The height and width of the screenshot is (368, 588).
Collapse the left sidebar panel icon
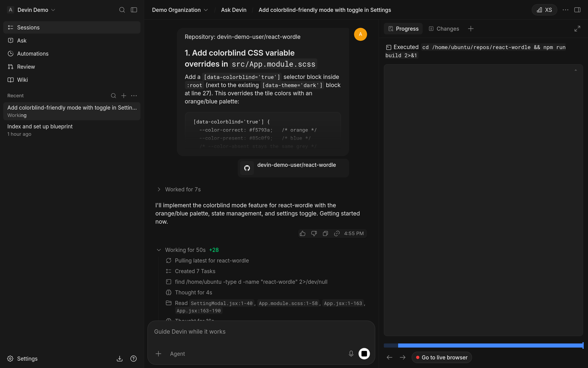point(134,10)
